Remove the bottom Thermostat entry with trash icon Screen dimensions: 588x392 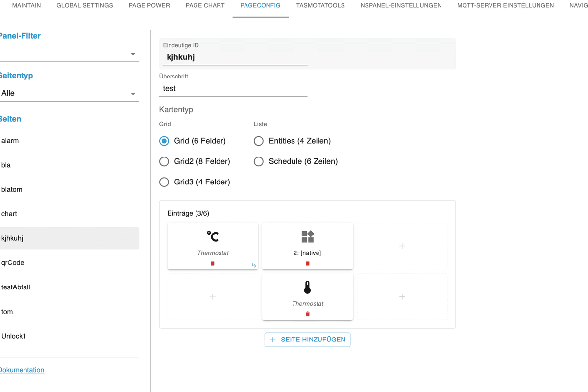pyautogui.click(x=308, y=314)
